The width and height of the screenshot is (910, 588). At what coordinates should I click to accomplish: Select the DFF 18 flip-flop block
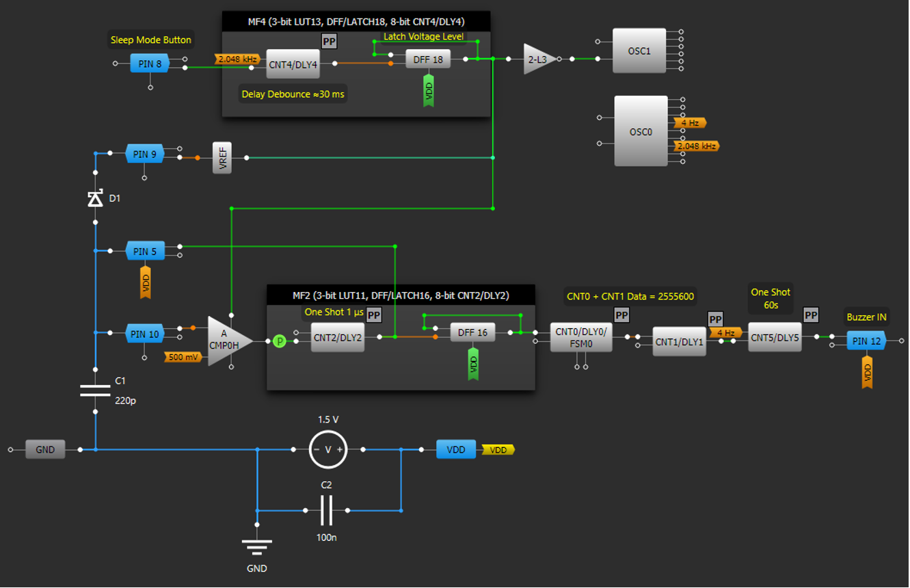pos(428,59)
